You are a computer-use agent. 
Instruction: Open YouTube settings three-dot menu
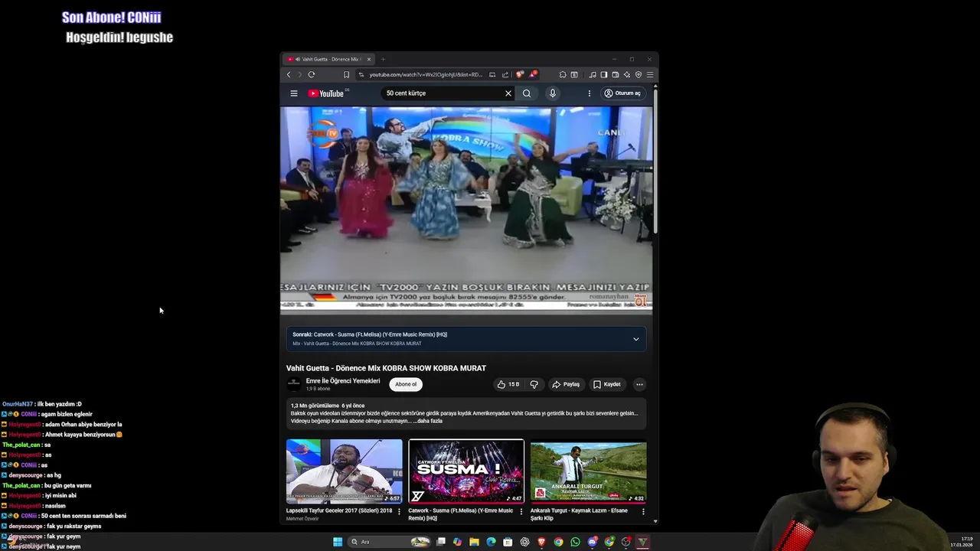(x=589, y=93)
